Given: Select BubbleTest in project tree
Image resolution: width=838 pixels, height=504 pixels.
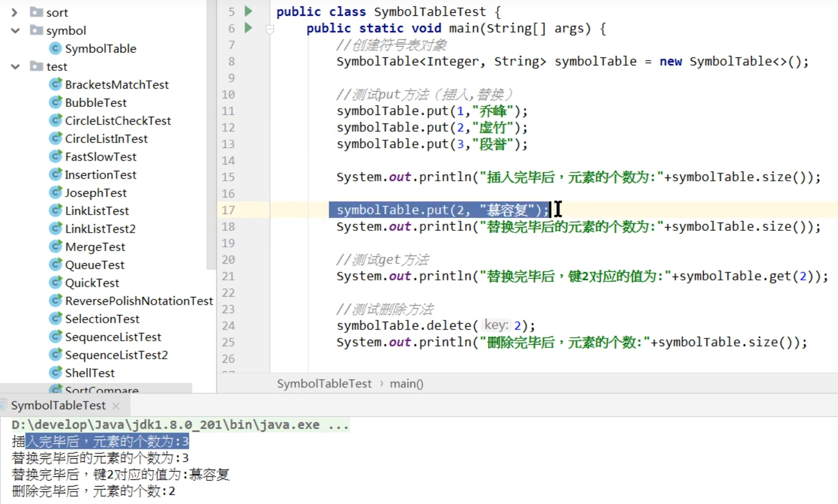Looking at the screenshot, I should 96,102.
